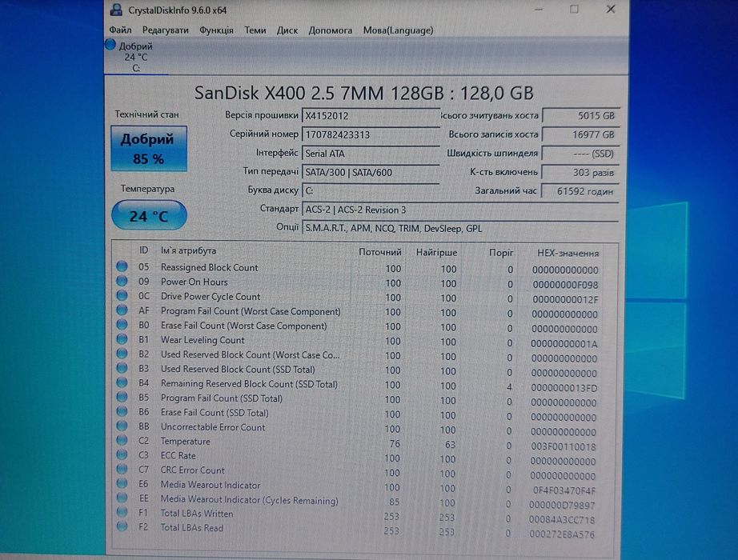Click status circle for ECC Rate
Viewport: 738px width, 560px height.
122,454
